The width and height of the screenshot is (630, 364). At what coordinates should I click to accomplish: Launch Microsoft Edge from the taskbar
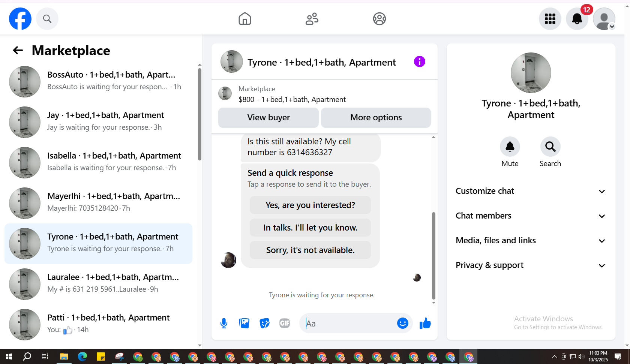click(82, 357)
